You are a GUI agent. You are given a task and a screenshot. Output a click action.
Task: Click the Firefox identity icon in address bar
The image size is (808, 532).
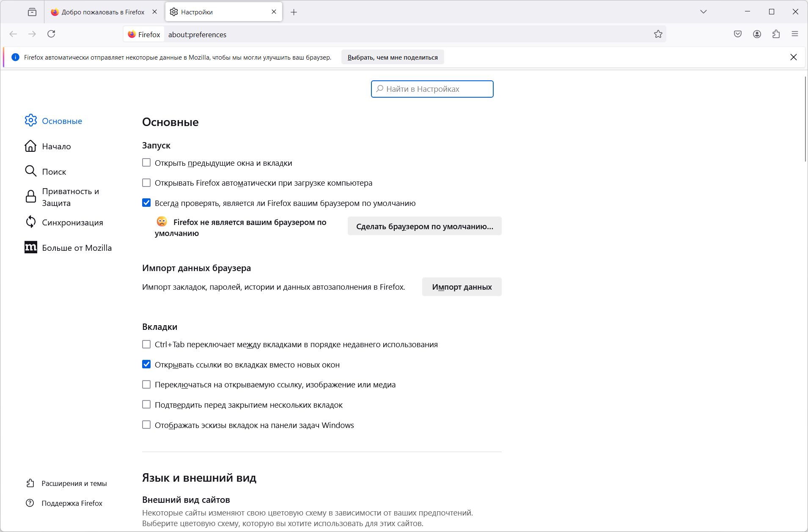coord(144,34)
